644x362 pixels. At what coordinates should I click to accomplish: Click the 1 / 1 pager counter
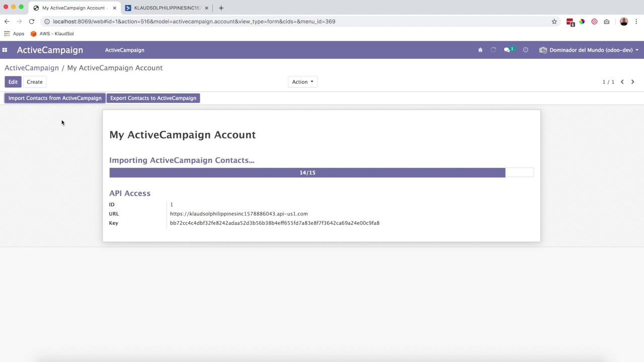coord(608,82)
